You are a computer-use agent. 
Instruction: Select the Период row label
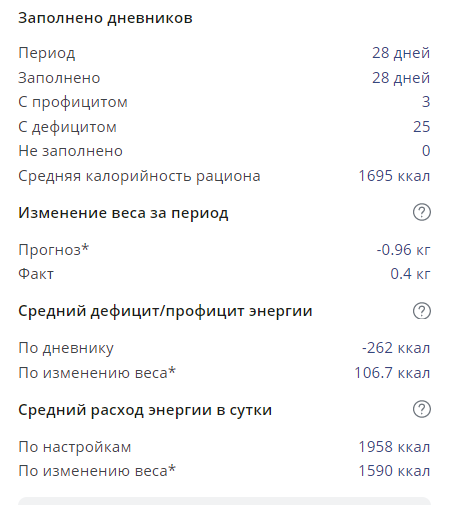pyautogui.click(x=47, y=53)
